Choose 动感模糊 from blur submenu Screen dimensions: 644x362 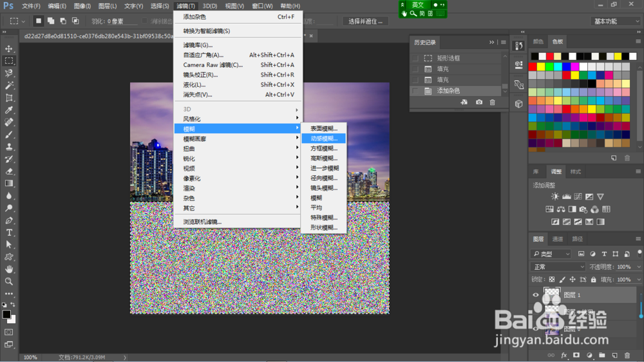(x=324, y=138)
